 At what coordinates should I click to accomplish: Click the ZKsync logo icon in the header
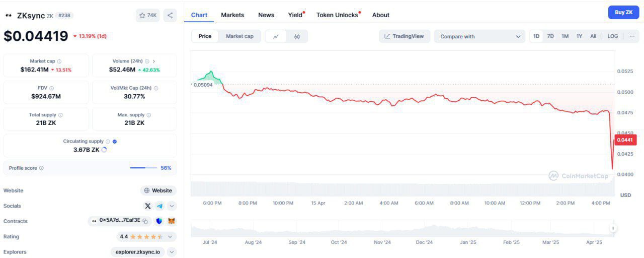[9, 16]
